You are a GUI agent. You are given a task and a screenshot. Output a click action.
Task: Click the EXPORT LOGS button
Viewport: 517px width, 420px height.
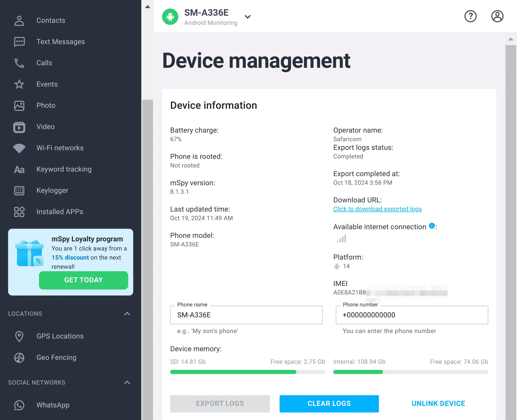point(220,404)
